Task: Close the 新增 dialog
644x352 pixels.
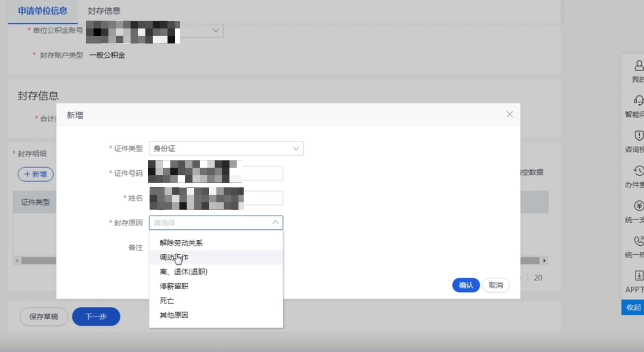Action: [509, 114]
